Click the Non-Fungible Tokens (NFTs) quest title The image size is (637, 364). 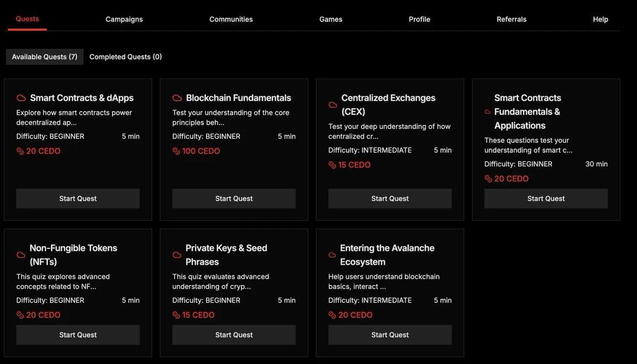coord(73,255)
